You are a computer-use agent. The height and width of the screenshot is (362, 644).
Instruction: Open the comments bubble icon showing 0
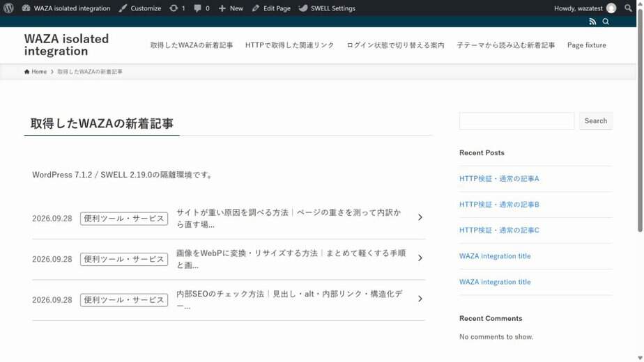pyautogui.click(x=201, y=8)
